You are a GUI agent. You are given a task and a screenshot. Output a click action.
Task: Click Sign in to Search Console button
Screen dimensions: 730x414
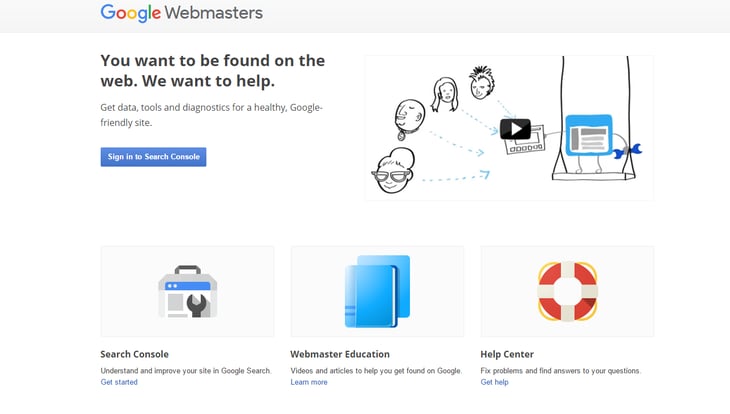point(153,157)
